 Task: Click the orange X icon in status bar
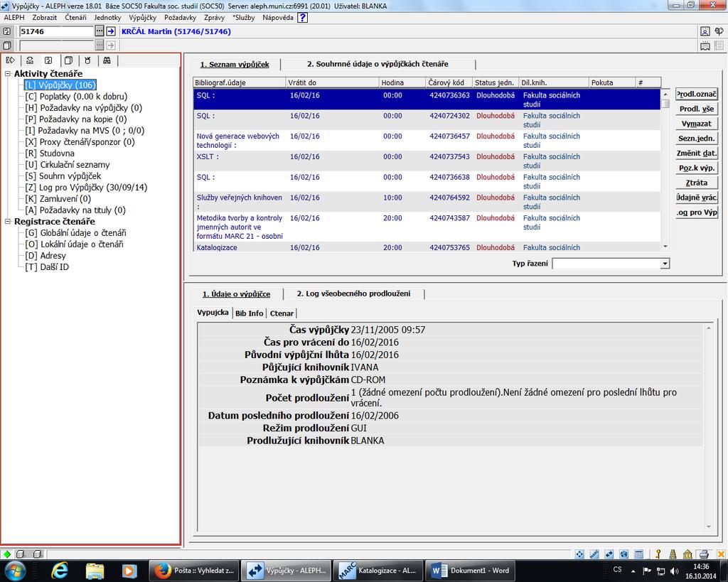click(721, 554)
